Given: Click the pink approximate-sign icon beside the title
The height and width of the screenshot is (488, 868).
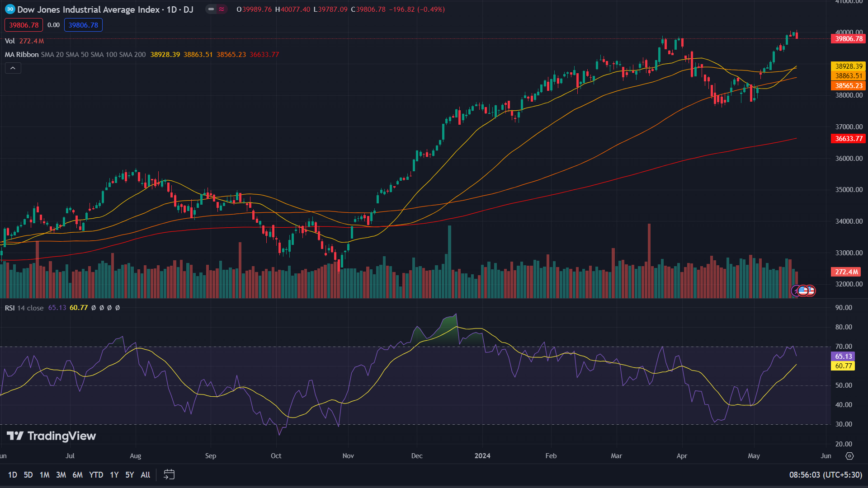Looking at the screenshot, I should [222, 9].
